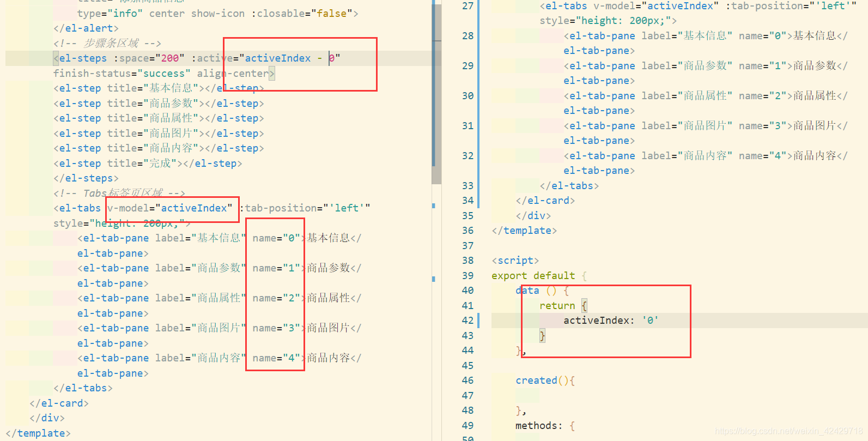Click name="2" attribute in the left pane
The image size is (868, 441).
point(277,298)
